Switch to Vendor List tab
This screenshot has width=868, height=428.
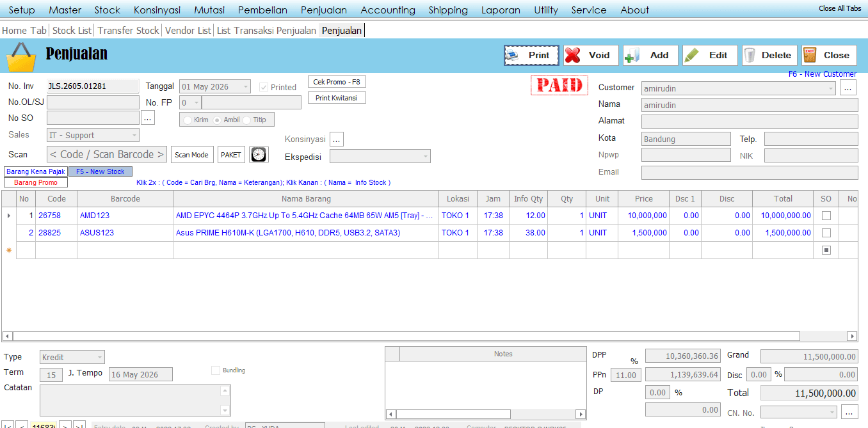tap(188, 30)
